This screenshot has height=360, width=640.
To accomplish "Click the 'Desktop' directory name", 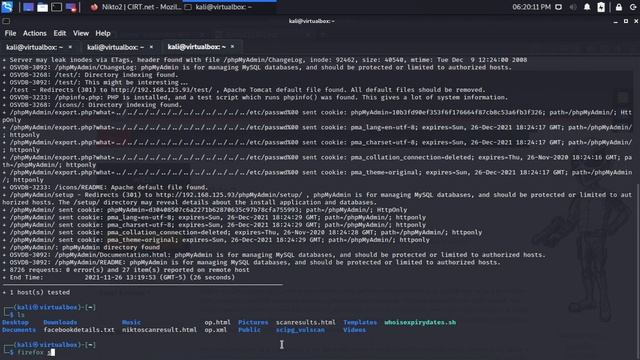I will (16, 322).
